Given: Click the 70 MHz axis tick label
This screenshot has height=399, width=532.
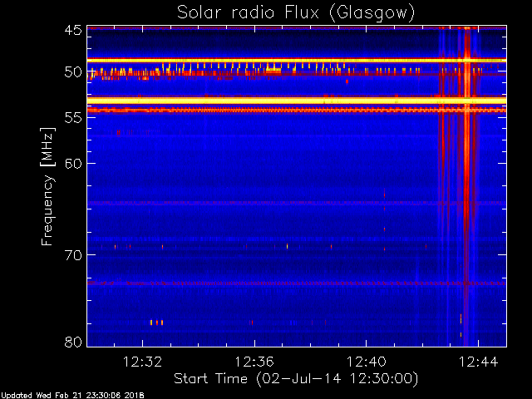Looking at the screenshot, I should coord(73,255).
